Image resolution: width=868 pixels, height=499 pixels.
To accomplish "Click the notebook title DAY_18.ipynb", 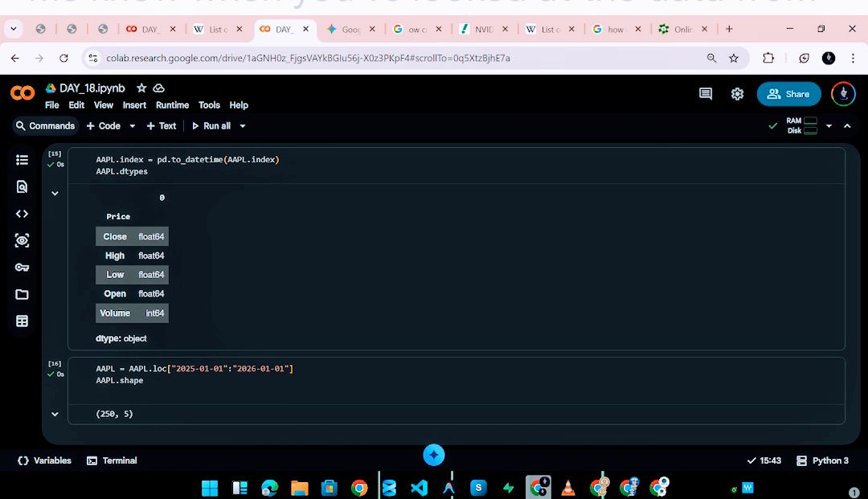I will point(92,88).
